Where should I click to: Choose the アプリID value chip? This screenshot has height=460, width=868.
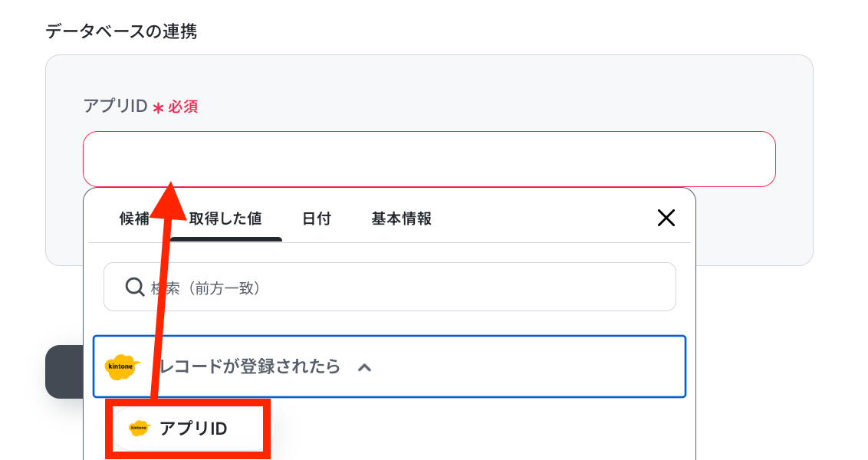coord(188,429)
